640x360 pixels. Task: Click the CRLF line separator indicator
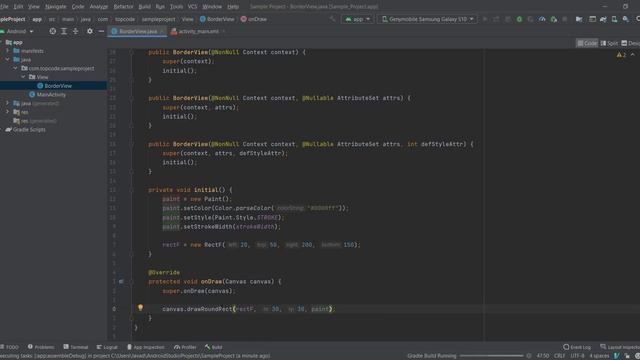coord(560,356)
